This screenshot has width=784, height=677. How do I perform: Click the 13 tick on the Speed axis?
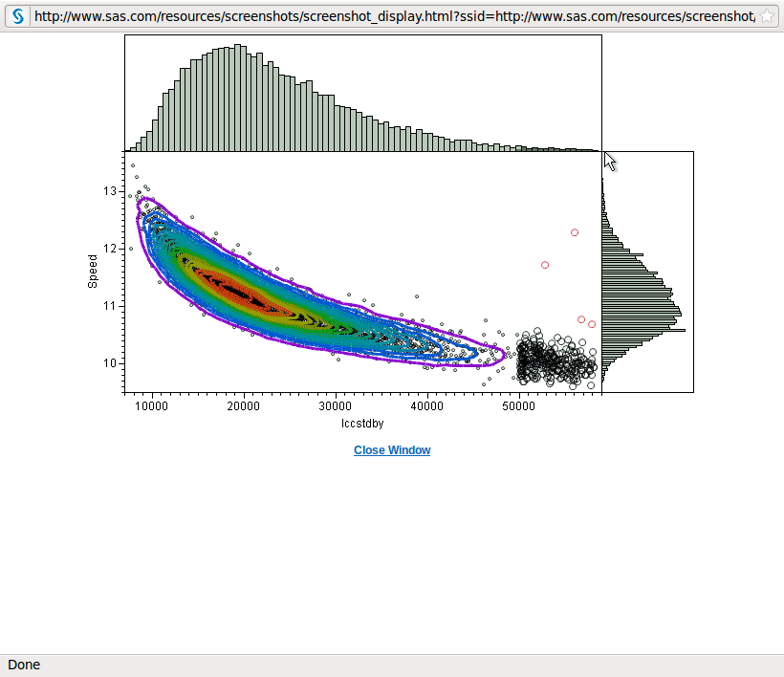click(110, 191)
